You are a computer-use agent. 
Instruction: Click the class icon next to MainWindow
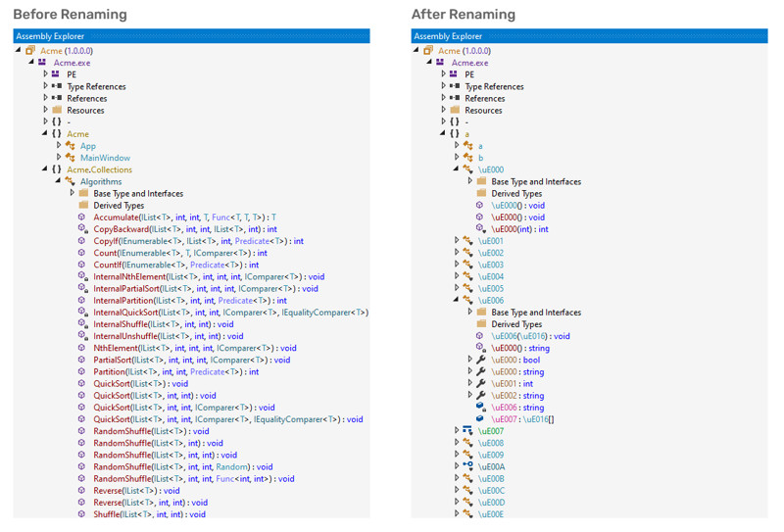tap(70, 158)
